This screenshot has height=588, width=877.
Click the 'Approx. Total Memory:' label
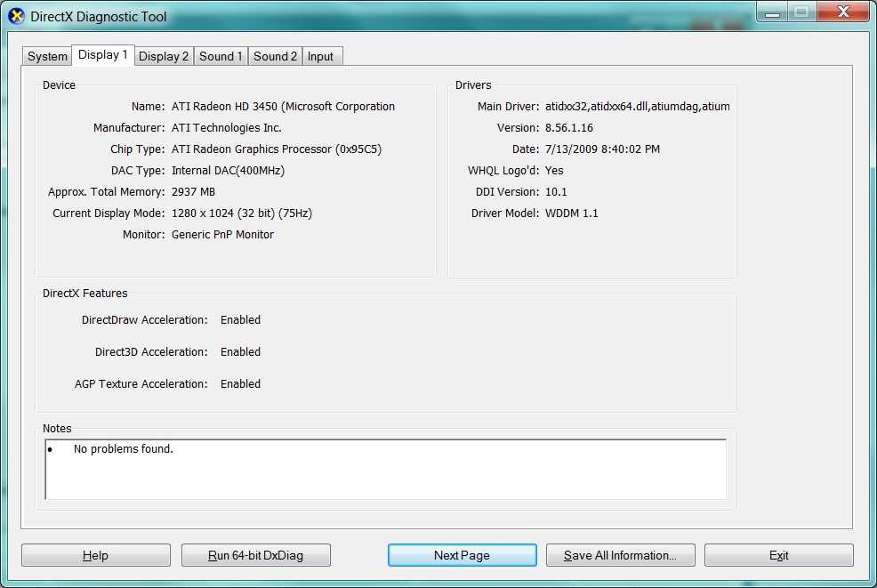pos(106,191)
